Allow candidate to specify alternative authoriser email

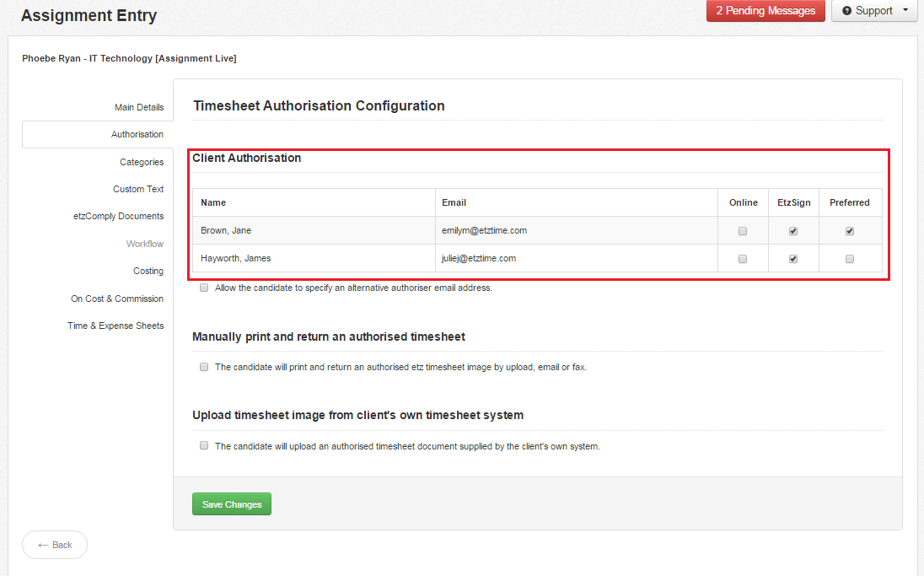pos(204,288)
